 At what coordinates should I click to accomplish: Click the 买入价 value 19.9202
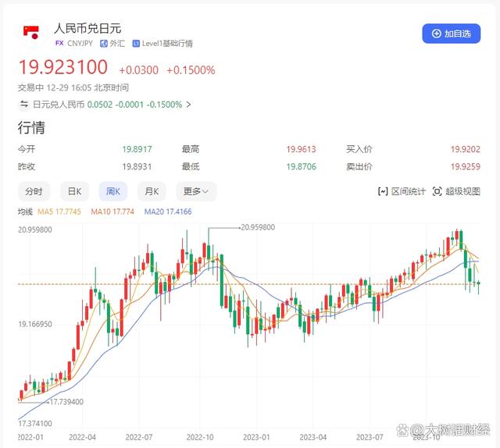[x=466, y=149]
